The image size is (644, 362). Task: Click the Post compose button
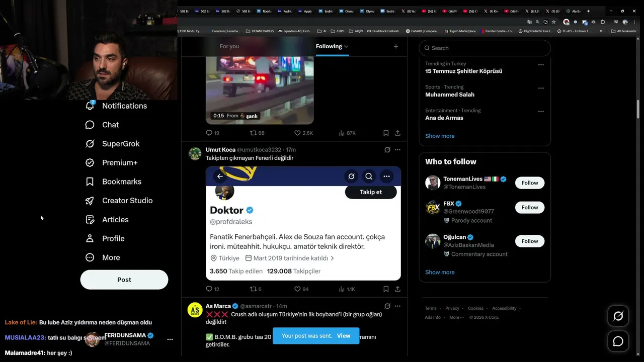click(124, 280)
